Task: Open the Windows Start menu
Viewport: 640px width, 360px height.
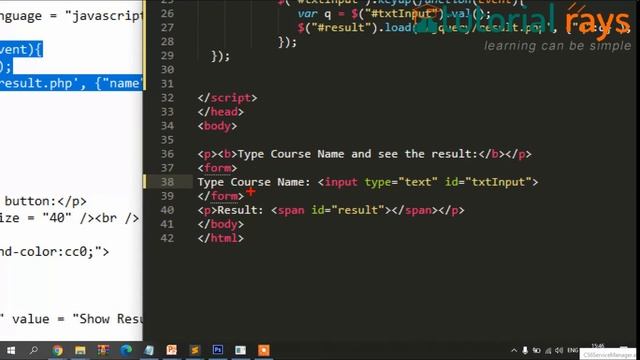Action: point(11,350)
